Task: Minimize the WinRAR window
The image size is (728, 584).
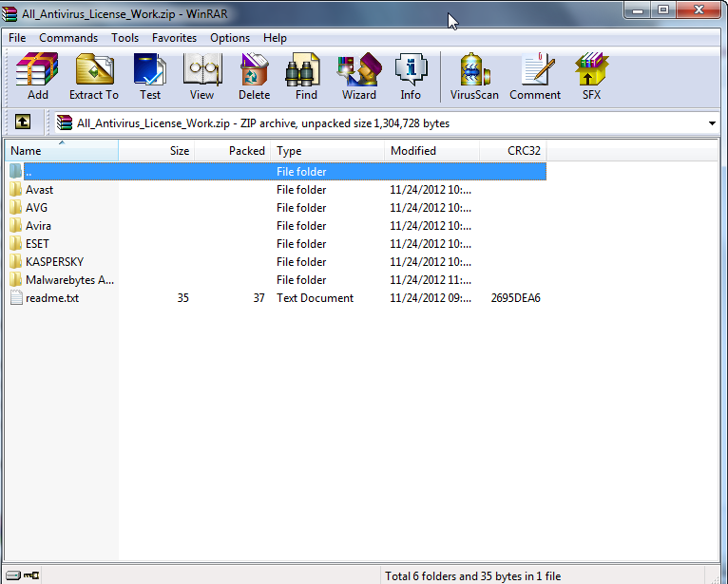Action: pyautogui.click(x=638, y=10)
